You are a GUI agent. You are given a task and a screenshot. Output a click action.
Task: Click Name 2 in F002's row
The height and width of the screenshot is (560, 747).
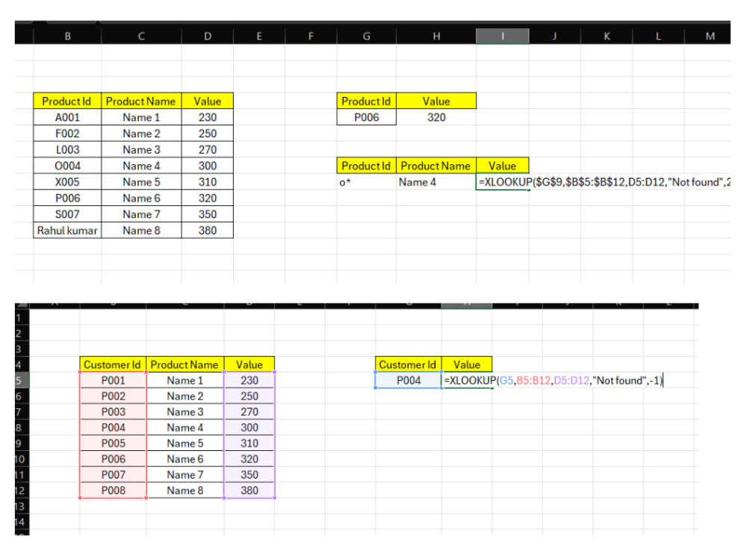[x=141, y=134]
